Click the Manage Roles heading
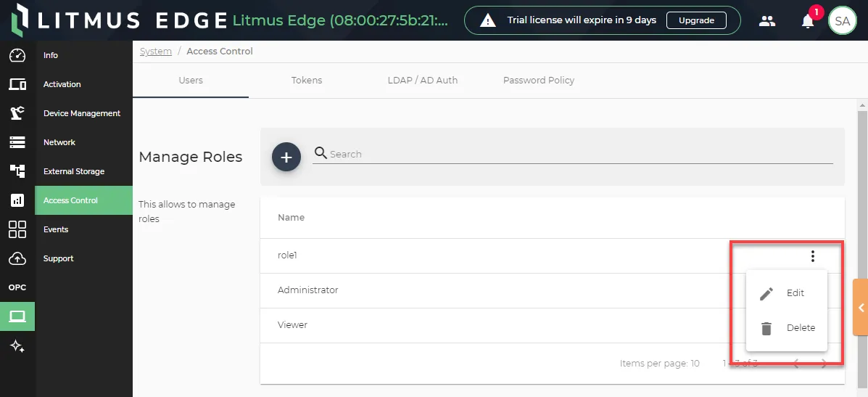The image size is (868, 397). click(x=191, y=157)
